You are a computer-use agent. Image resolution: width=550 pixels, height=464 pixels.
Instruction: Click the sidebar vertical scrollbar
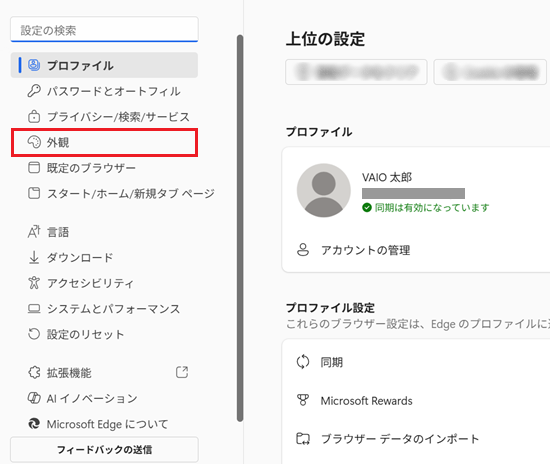[x=240, y=228]
